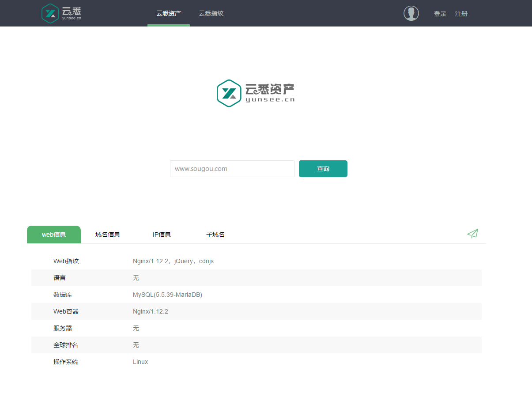Image resolution: width=532 pixels, height=405 pixels.
Task: Switch to the 域名信息 tab
Action: (108, 235)
